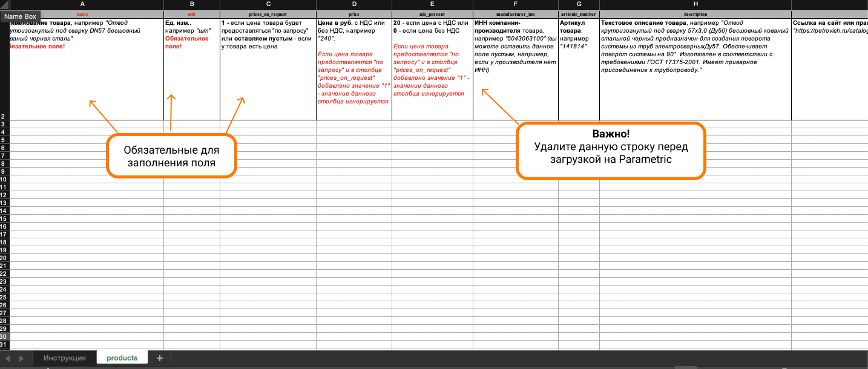This screenshot has height=369, width=868.
Task: Click the "nds_percent" header cell
Action: pyautogui.click(x=432, y=14)
